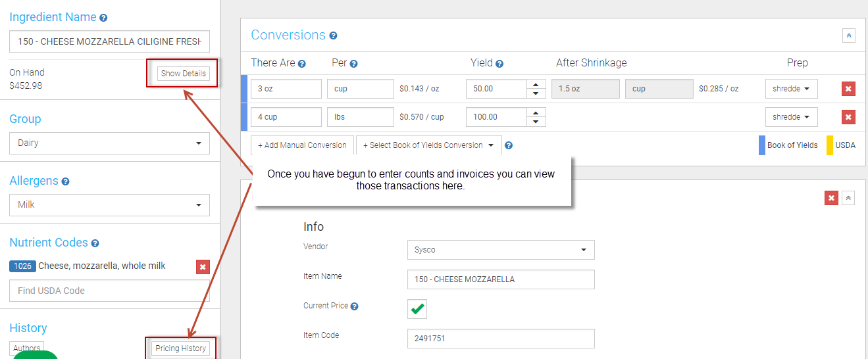Click the $0.285 / oz cost text
Viewport: 868px width, 359px height.
[x=719, y=89]
